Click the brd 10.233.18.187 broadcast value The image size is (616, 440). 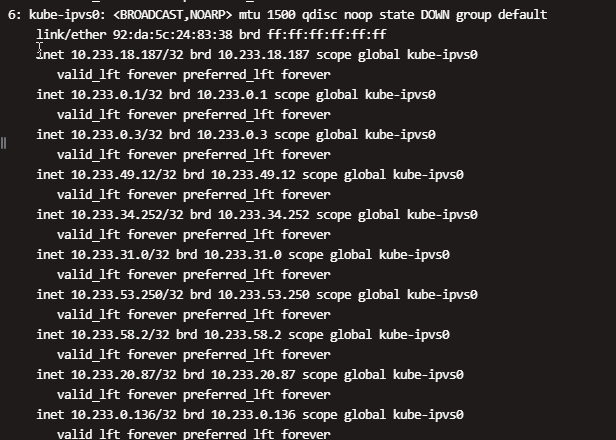pos(249,55)
